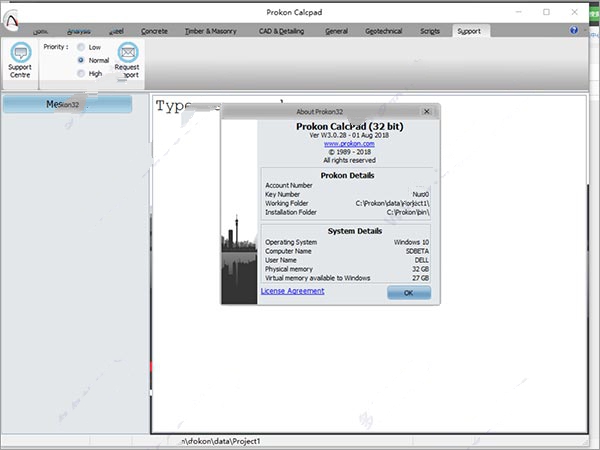Click the Physical memory value 32 GB
This screenshot has width=600, height=450.
click(421, 269)
